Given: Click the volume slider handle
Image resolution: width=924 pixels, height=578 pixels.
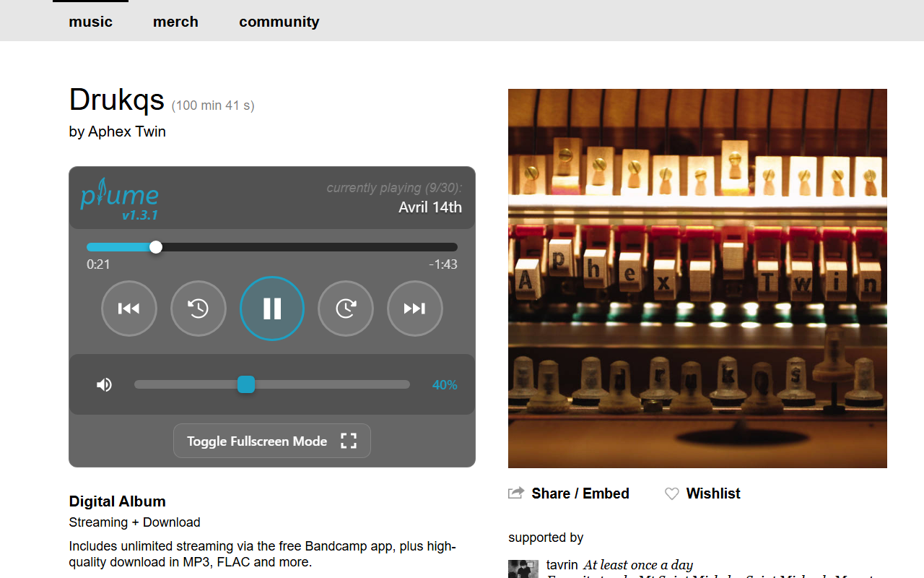Looking at the screenshot, I should tap(246, 384).
